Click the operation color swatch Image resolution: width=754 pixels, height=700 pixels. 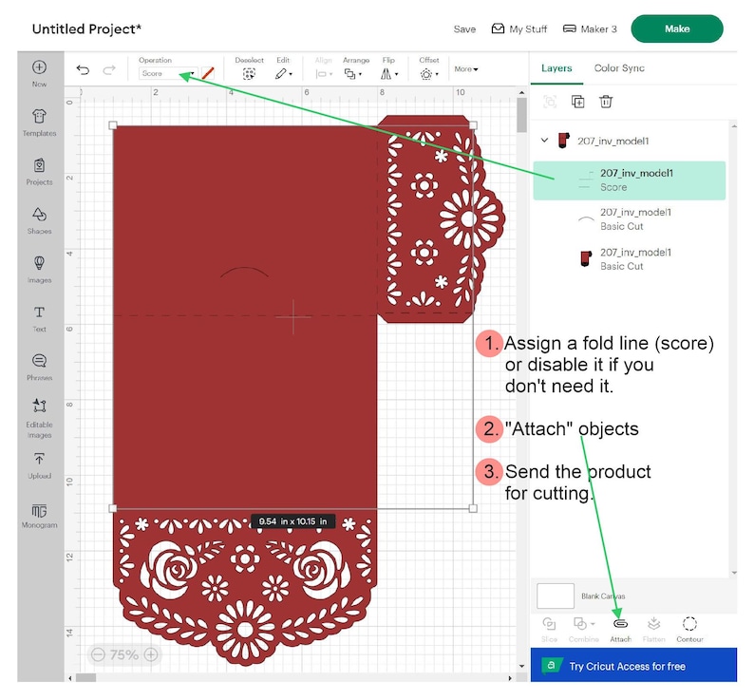tap(208, 73)
